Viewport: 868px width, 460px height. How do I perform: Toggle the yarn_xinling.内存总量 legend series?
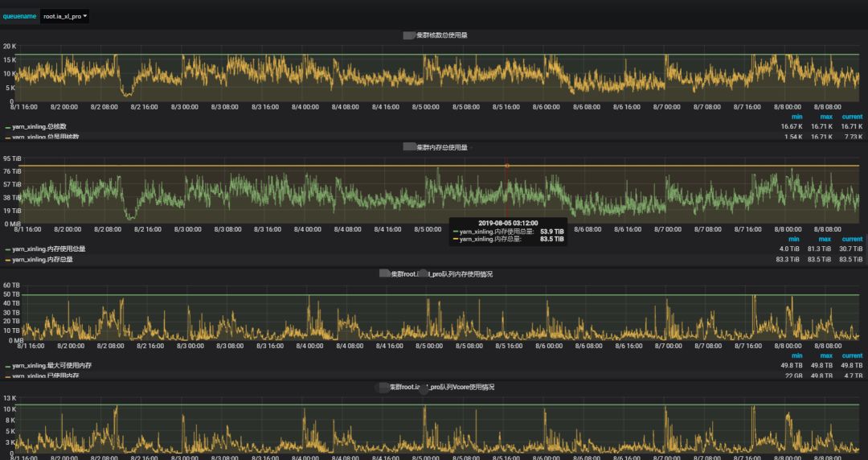[x=42, y=260]
